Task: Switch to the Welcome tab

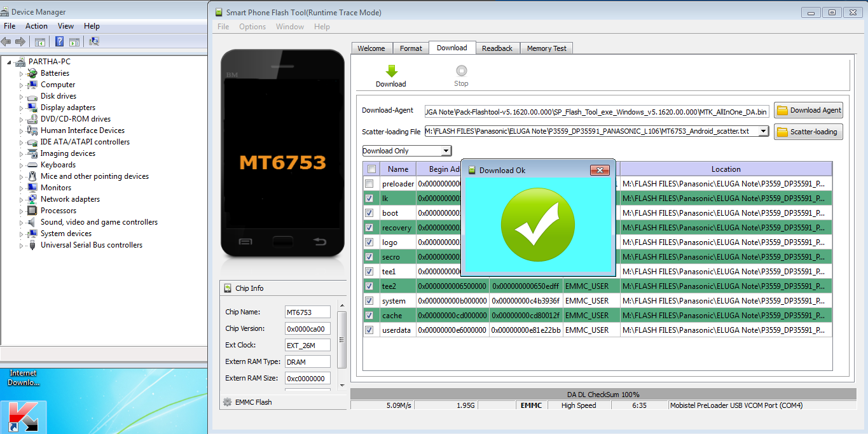Action: click(371, 48)
